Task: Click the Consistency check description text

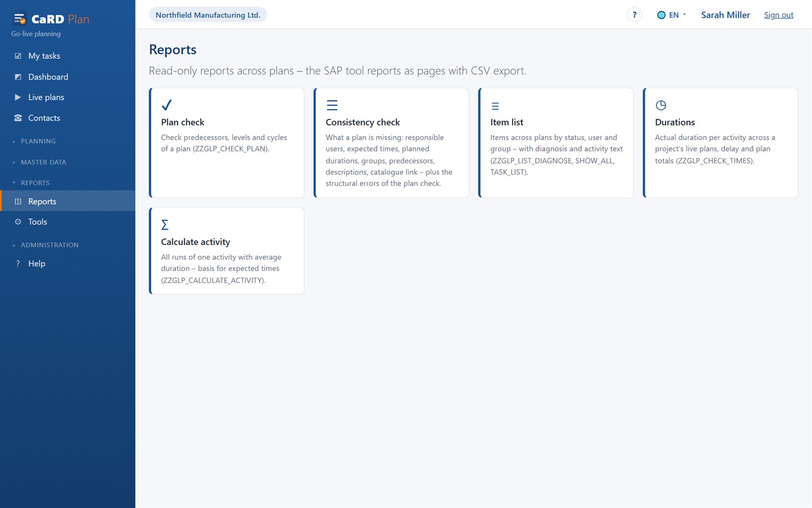Action: (389, 160)
